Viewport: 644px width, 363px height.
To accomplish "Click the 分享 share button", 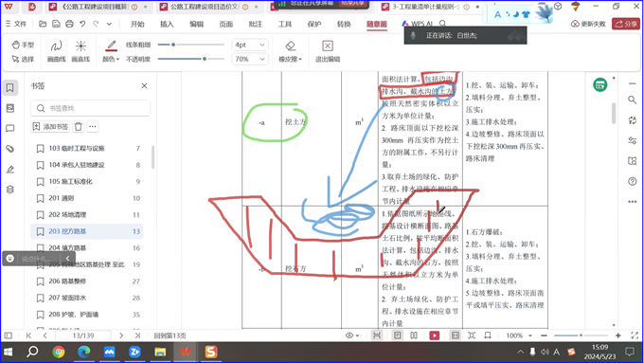I will pyautogui.click(x=625, y=24).
